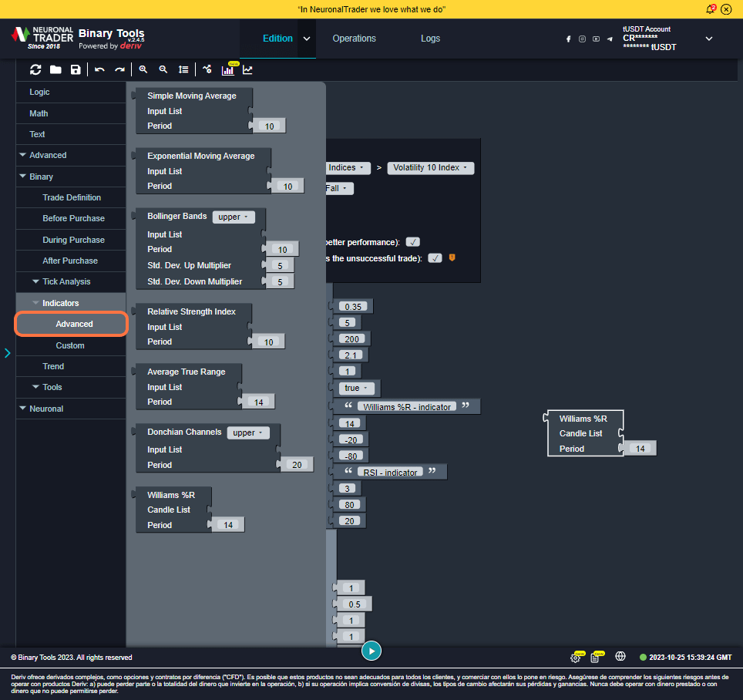Click the save strategy disk icon
Viewport: 743px width, 700px height.
pos(76,69)
